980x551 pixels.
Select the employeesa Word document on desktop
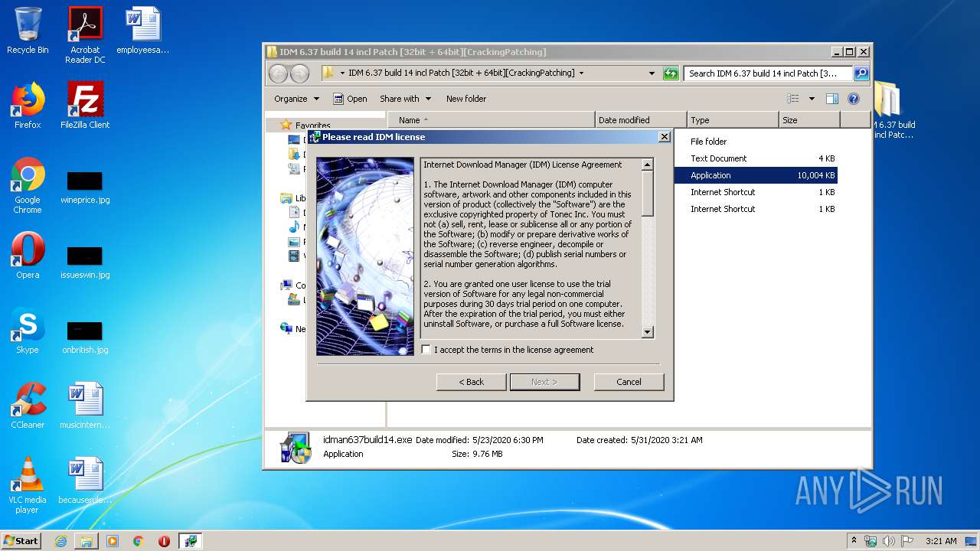pyautogui.click(x=143, y=31)
